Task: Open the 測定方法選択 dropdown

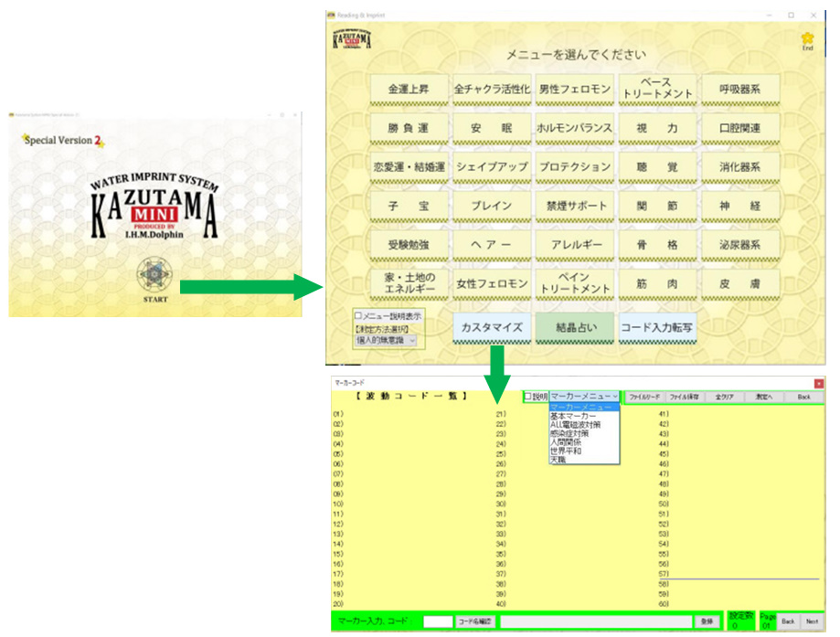Action: coord(386,340)
